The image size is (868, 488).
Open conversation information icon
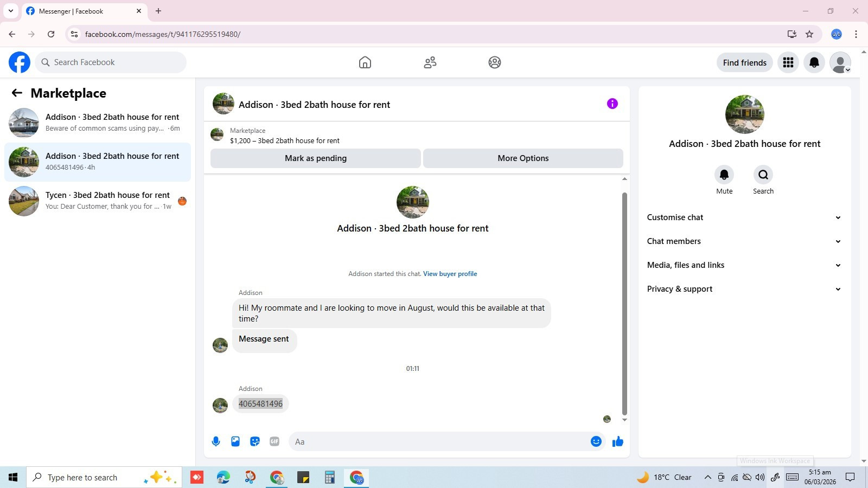pos(612,104)
